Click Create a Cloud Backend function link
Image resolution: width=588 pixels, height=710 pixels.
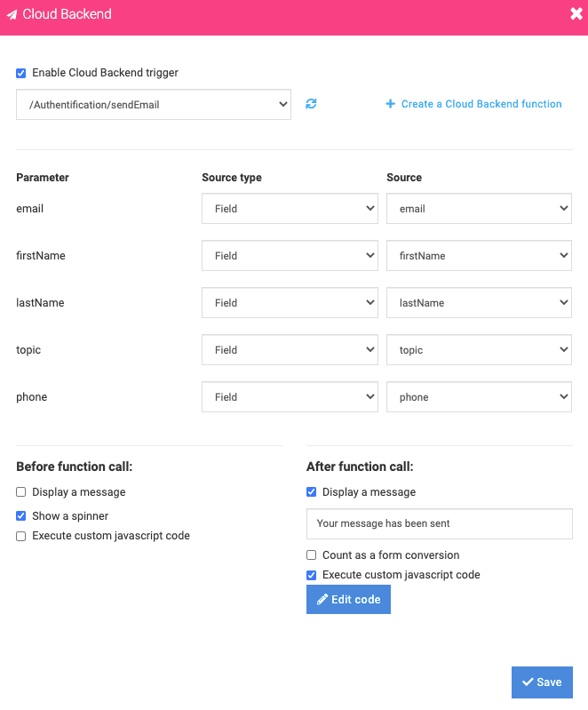coord(473,104)
